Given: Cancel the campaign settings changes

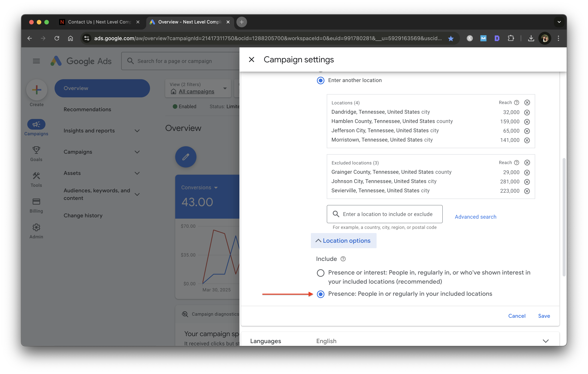Looking at the screenshot, I should coord(517,316).
